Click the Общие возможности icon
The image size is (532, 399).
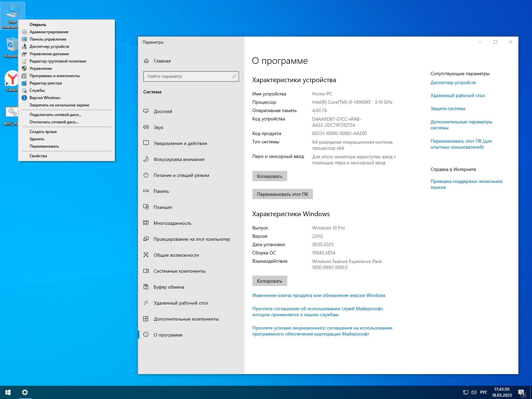click(146, 255)
